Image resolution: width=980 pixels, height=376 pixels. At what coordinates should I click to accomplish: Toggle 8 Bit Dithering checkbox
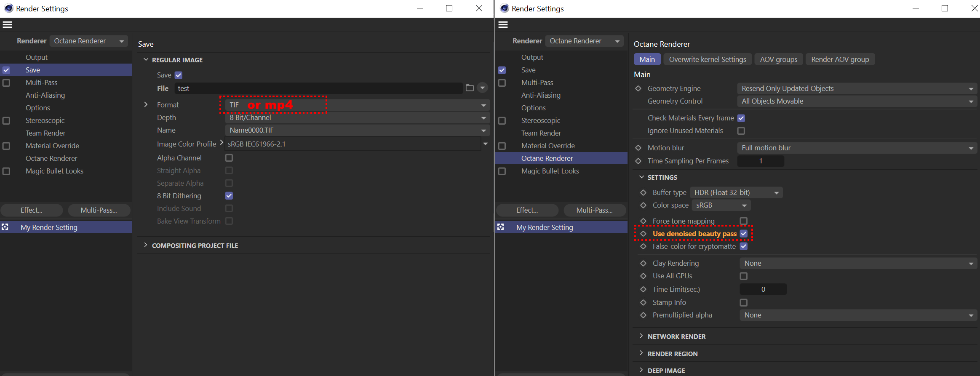[x=229, y=196]
